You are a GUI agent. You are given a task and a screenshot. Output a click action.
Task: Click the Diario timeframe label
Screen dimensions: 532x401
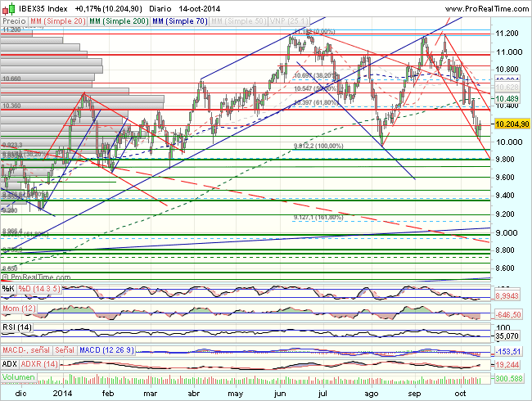coord(160,8)
